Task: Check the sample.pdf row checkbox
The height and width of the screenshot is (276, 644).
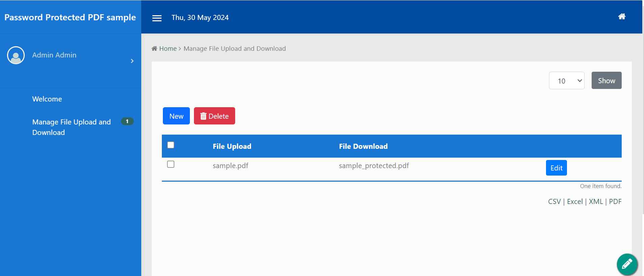Action: click(x=171, y=164)
